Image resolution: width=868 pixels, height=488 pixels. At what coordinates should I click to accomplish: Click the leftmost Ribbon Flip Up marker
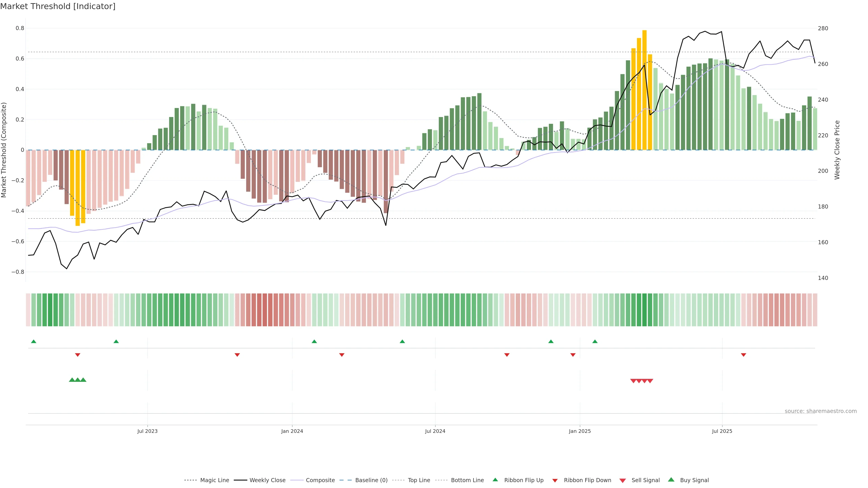tap(33, 342)
